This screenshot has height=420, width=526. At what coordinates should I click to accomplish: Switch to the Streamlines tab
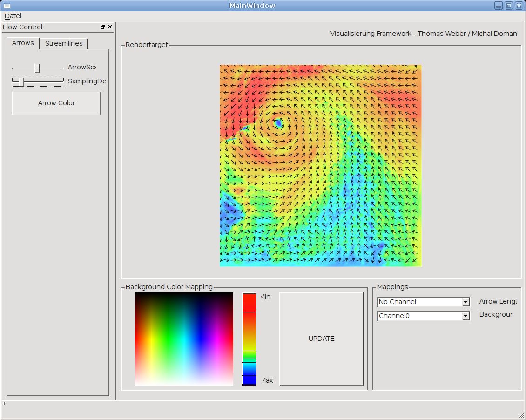tap(64, 43)
